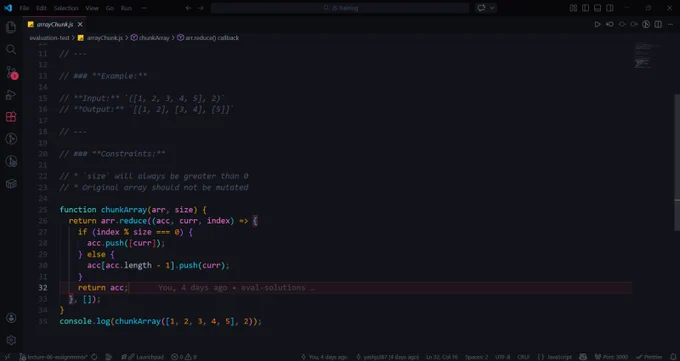
Task: Click the Synchronize Changes icon in status bar
Action: [x=94, y=357]
